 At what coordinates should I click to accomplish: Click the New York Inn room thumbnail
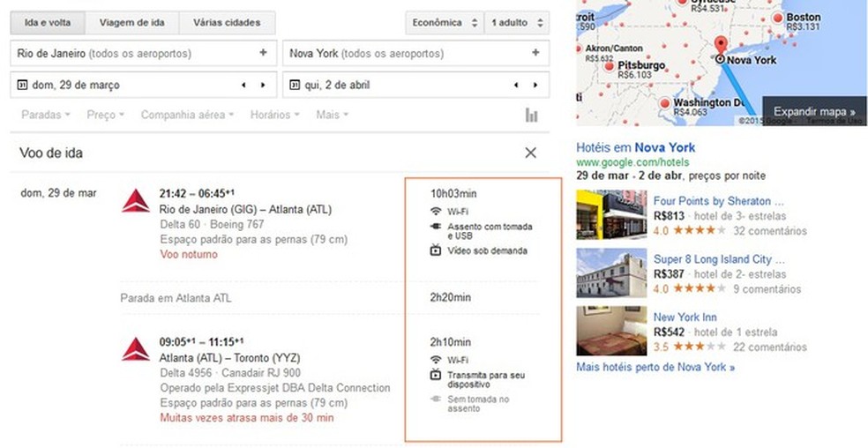point(611,331)
